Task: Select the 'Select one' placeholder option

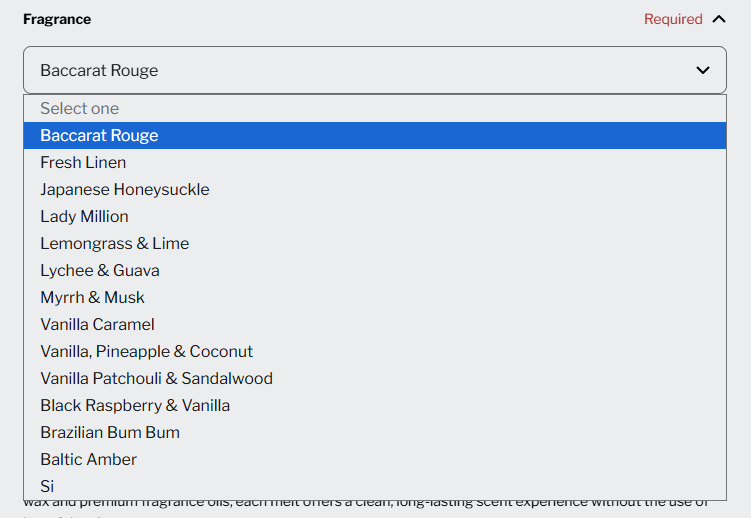Action: [x=80, y=108]
